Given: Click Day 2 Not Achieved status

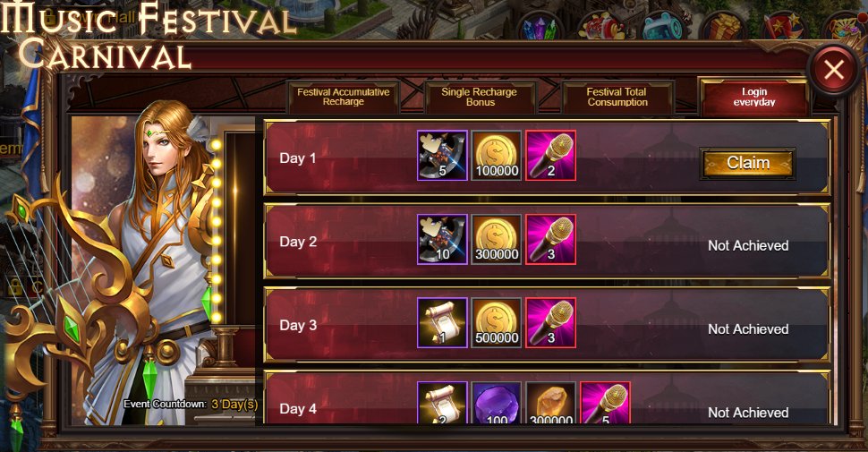Looking at the screenshot, I should [x=748, y=245].
